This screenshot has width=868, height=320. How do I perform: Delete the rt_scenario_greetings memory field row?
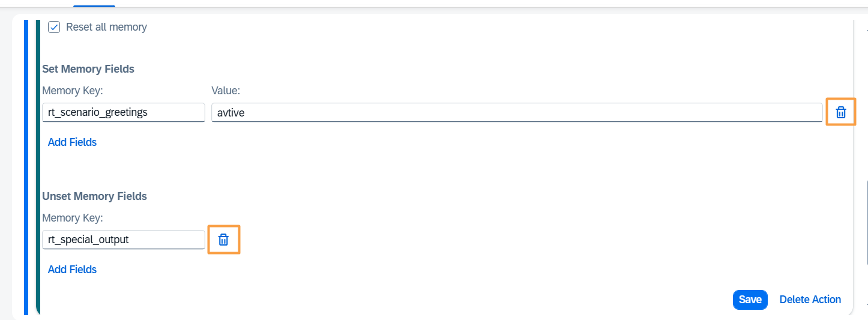(841, 112)
